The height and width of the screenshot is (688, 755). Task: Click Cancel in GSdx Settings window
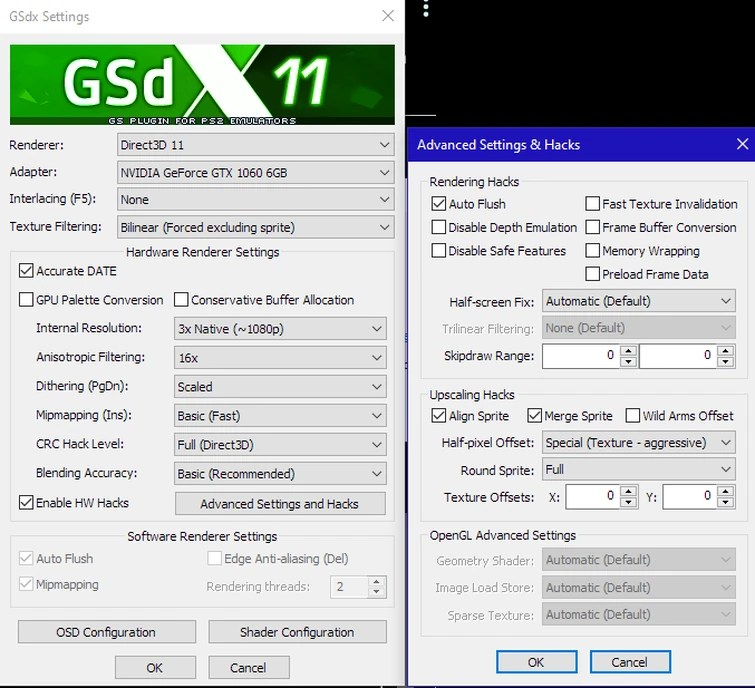tap(248, 667)
